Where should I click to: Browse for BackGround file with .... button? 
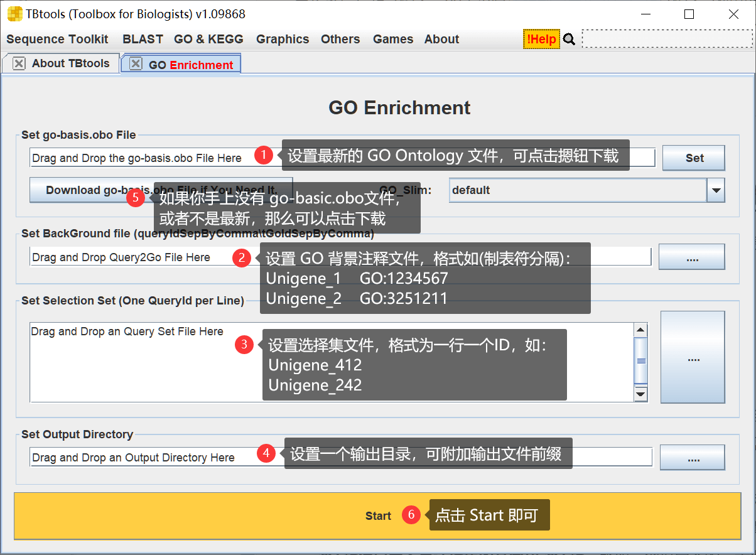(692, 257)
